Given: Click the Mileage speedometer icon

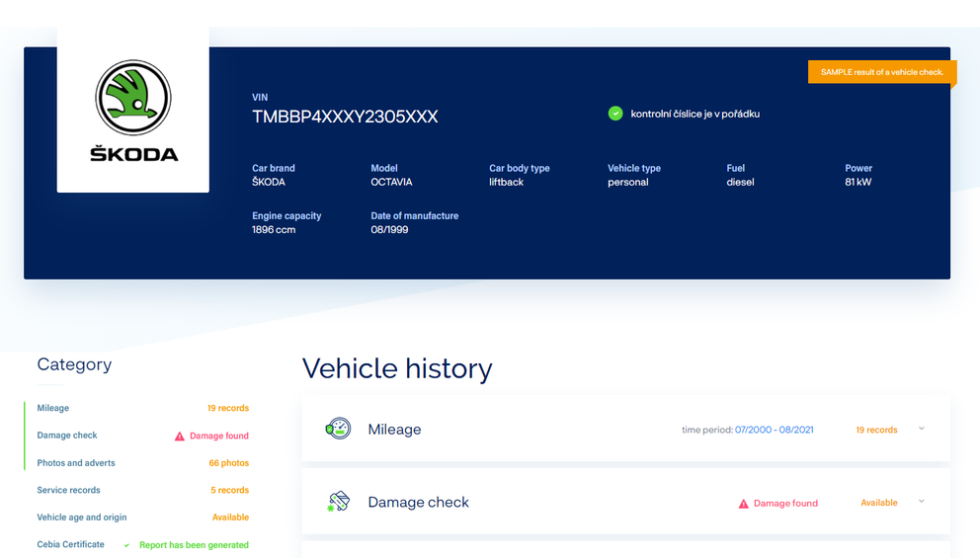Looking at the screenshot, I should [x=338, y=429].
